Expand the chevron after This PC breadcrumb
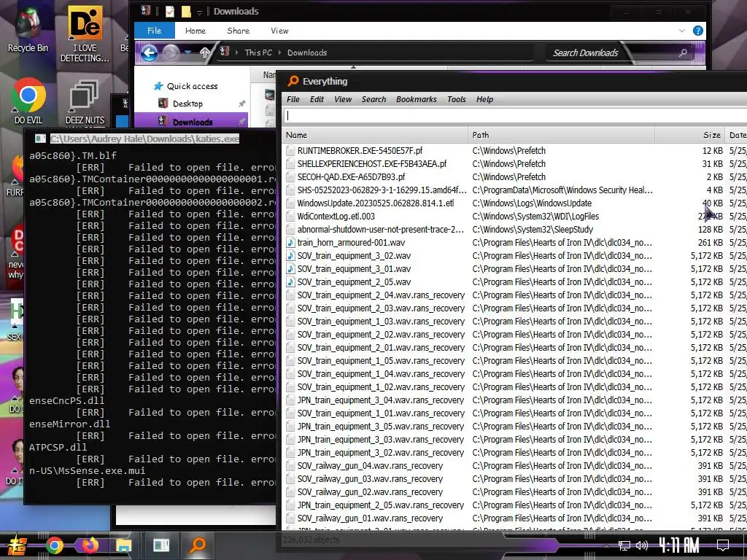Viewport: 747px width, 560px height. click(x=279, y=52)
